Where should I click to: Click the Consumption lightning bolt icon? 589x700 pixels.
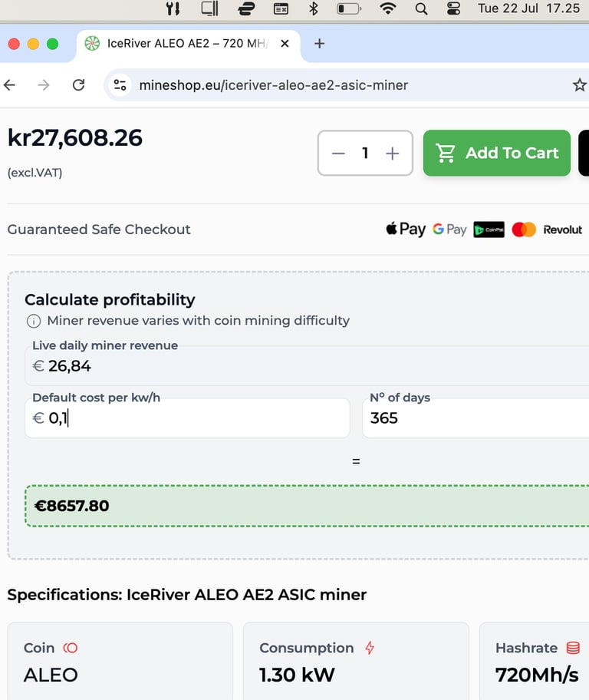coord(370,648)
